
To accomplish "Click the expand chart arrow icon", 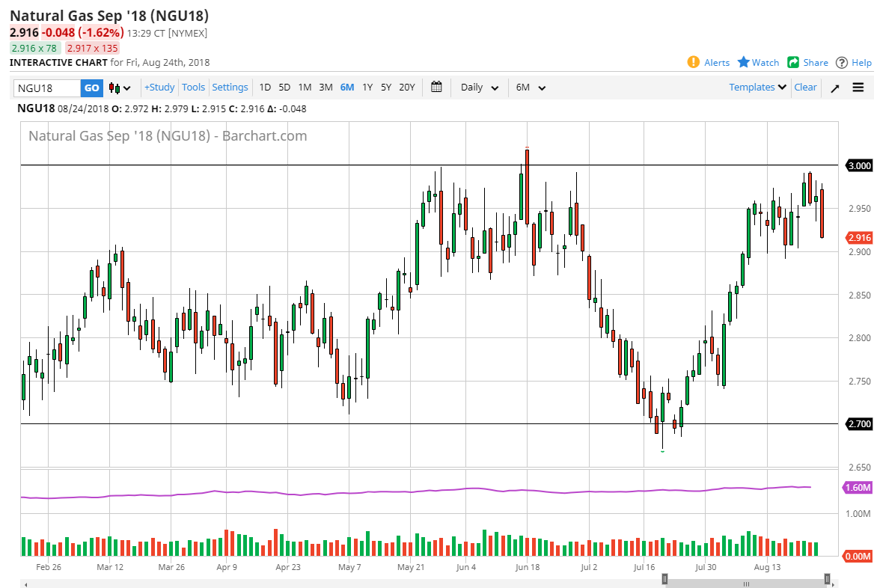I will pos(835,88).
